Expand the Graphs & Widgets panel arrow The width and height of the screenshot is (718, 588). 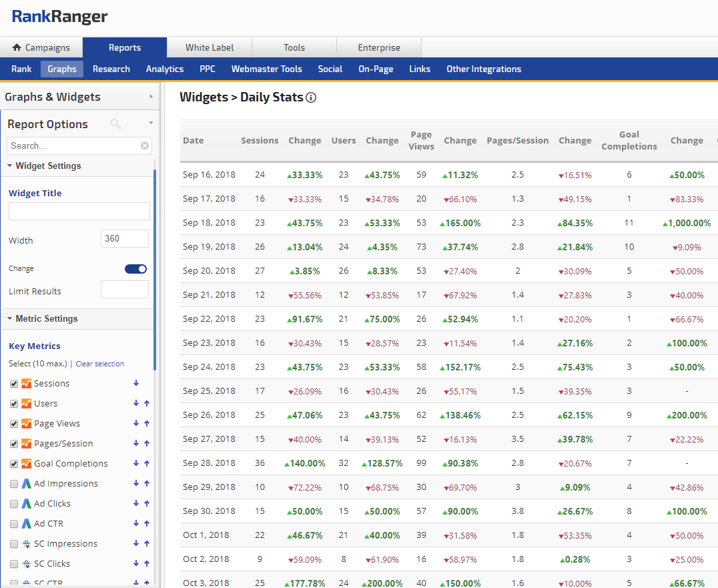pyautogui.click(x=151, y=97)
